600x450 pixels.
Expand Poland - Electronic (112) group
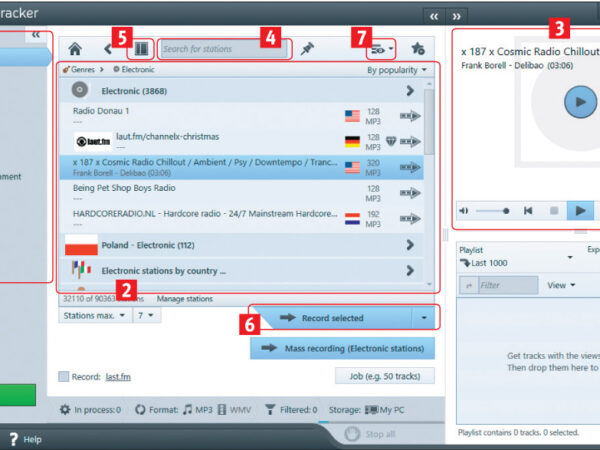tap(409, 245)
